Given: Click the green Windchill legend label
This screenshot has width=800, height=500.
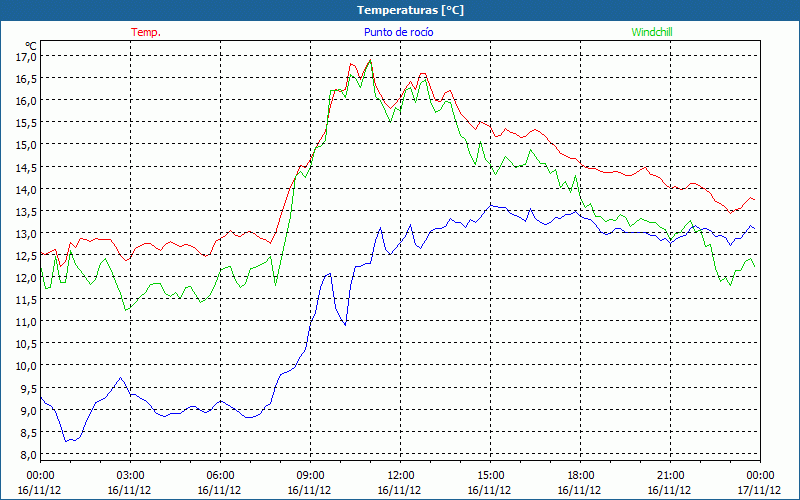Looking at the screenshot, I should coord(652,32).
